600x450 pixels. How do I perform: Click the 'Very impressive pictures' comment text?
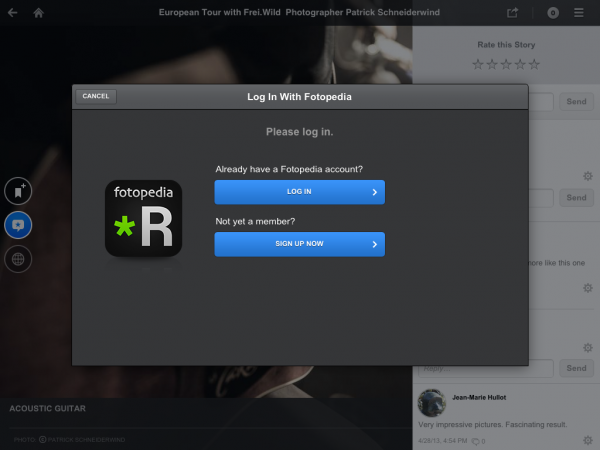pyautogui.click(x=492, y=425)
